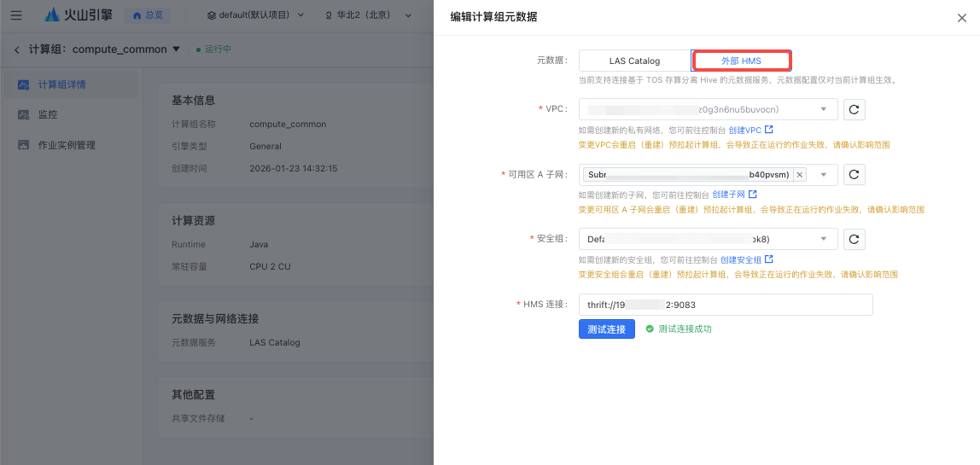Screen dimensions: 980x465
Task: Switch region from 华北2（北京）
Action: pyautogui.click(x=374, y=15)
